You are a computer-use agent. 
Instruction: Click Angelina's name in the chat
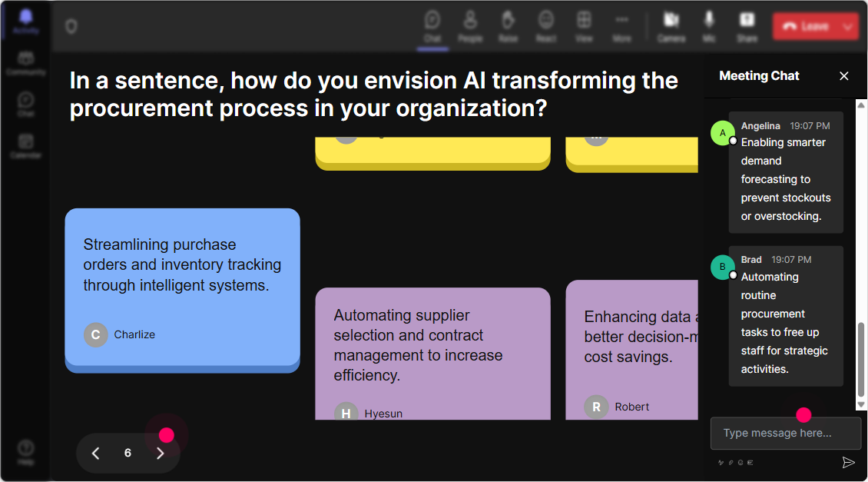click(760, 126)
